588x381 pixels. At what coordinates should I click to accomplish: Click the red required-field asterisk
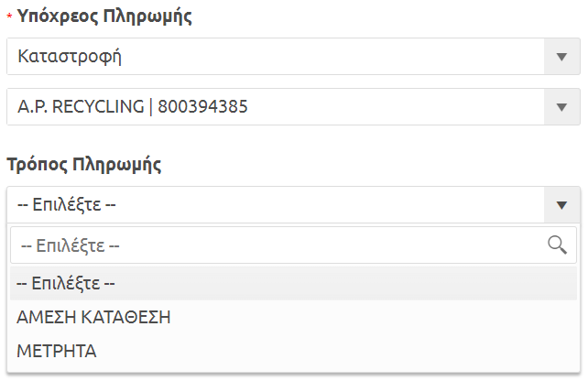tap(9, 18)
